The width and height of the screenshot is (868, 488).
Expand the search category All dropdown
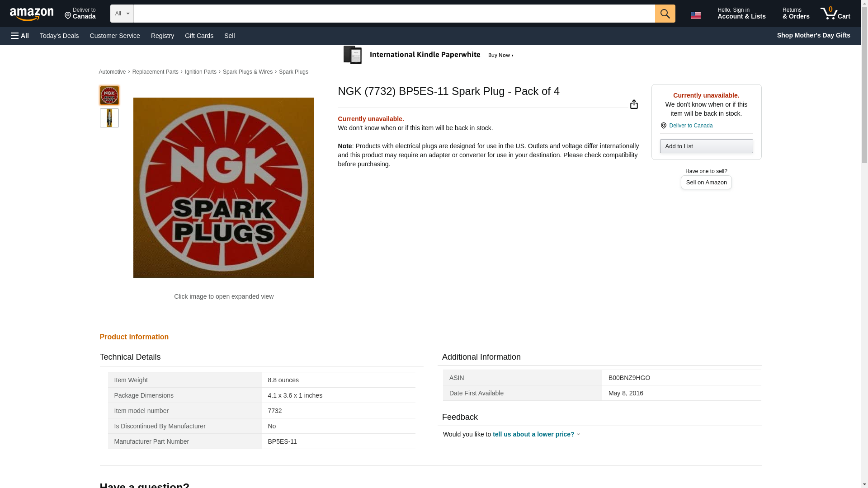(x=122, y=14)
